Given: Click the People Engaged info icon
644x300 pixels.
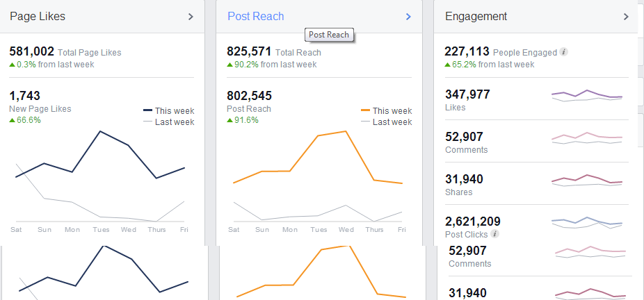Looking at the screenshot, I should tap(564, 52).
